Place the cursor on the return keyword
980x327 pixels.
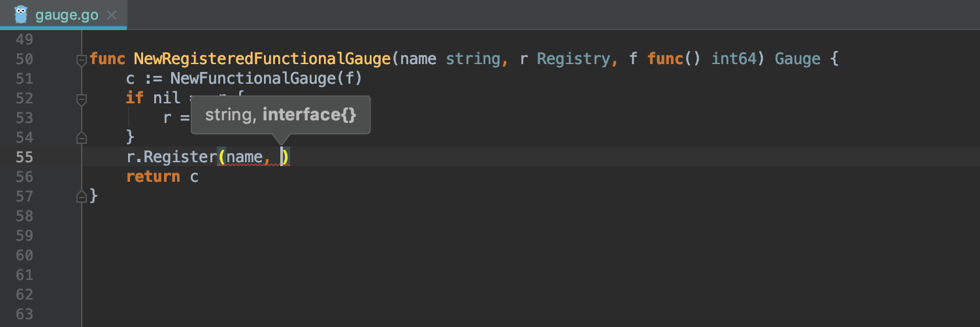point(153,177)
